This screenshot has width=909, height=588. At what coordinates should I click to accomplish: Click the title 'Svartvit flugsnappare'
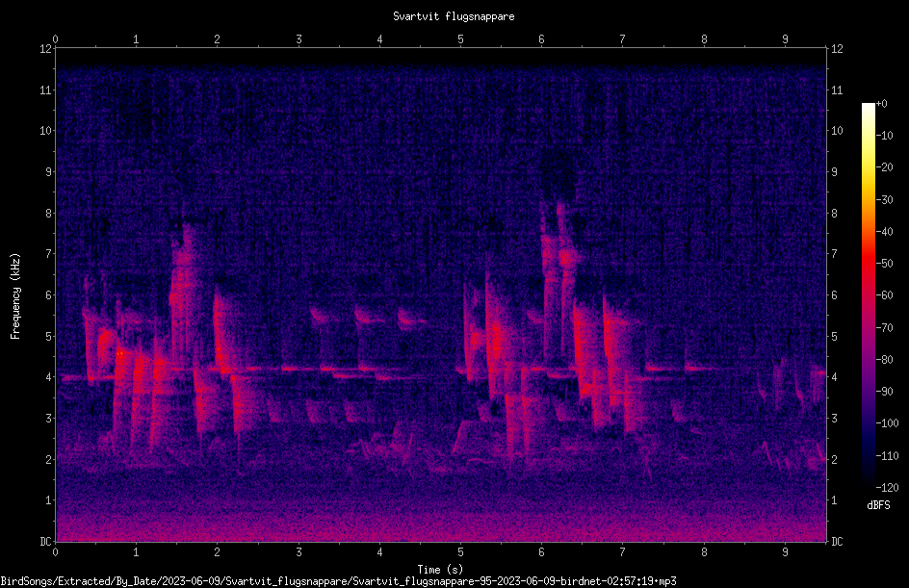tap(454, 16)
